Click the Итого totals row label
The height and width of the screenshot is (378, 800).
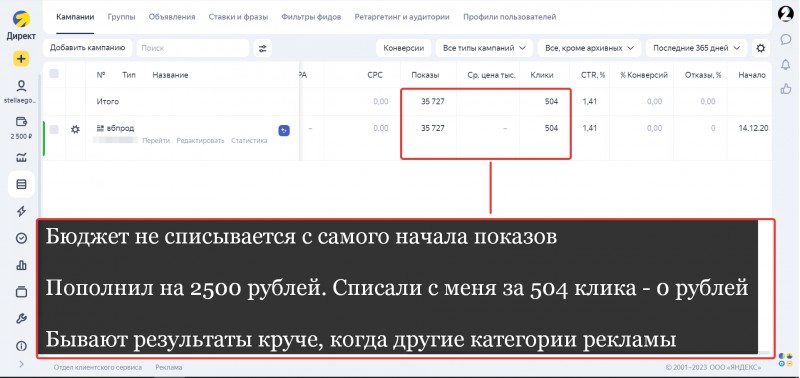[x=108, y=102]
